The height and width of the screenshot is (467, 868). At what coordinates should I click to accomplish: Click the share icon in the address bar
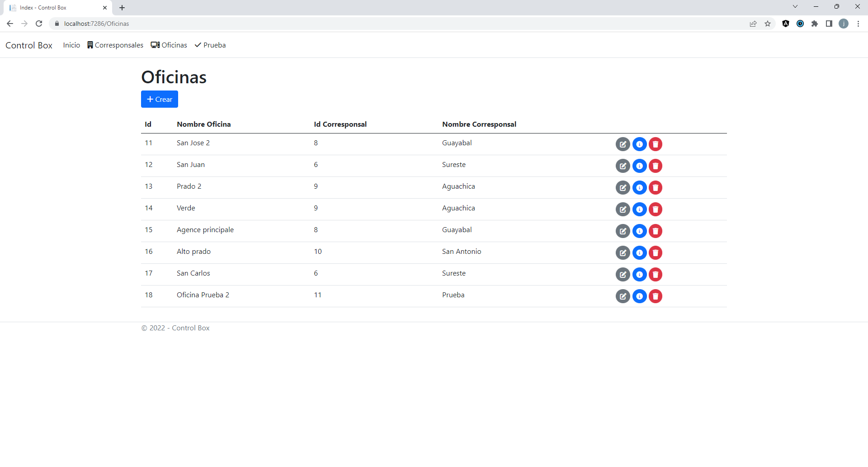pyautogui.click(x=753, y=23)
